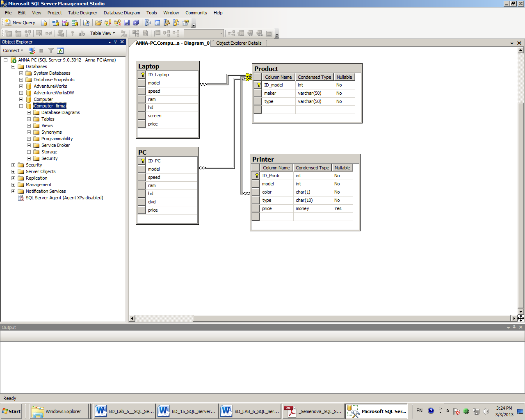This screenshot has height=420, width=525.
Task: Click the Disconnect icon in Object Explorer
Action: (32, 50)
